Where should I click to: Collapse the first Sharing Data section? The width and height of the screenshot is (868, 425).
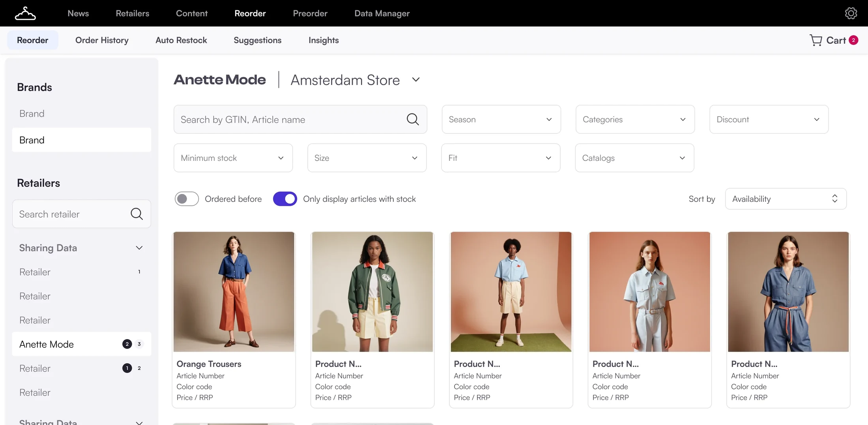[139, 248]
